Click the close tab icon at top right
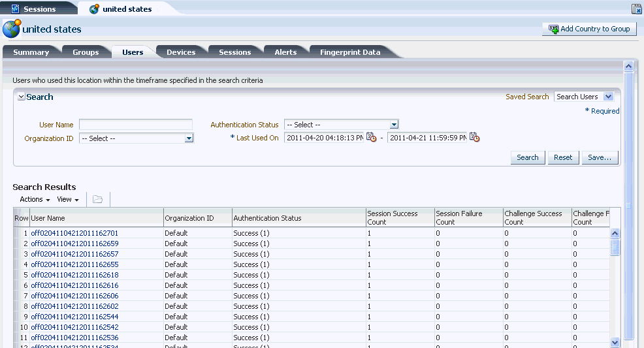 click(637, 8)
